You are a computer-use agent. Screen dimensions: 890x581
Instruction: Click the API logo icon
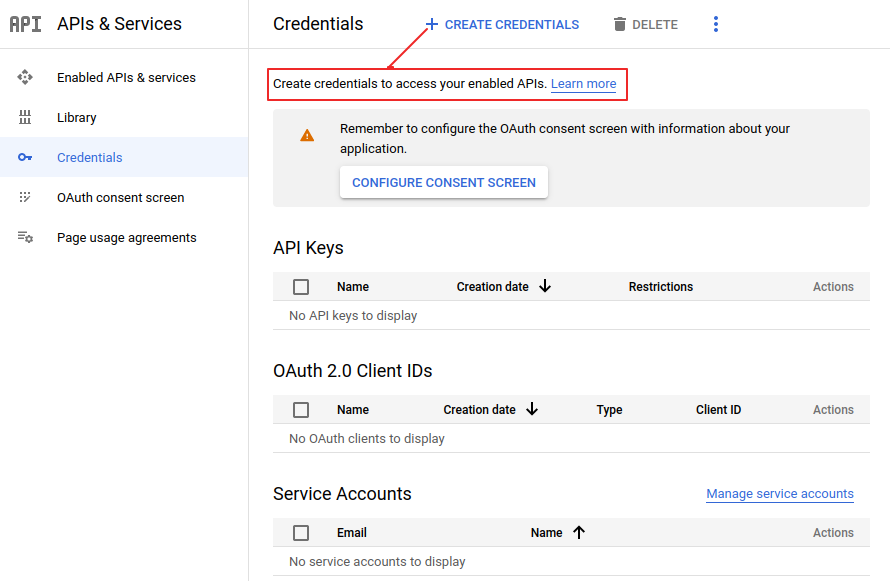25,24
